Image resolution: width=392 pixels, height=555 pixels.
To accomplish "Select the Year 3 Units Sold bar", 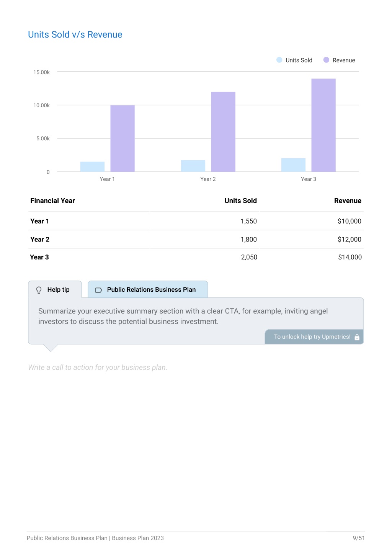I will (x=293, y=165).
